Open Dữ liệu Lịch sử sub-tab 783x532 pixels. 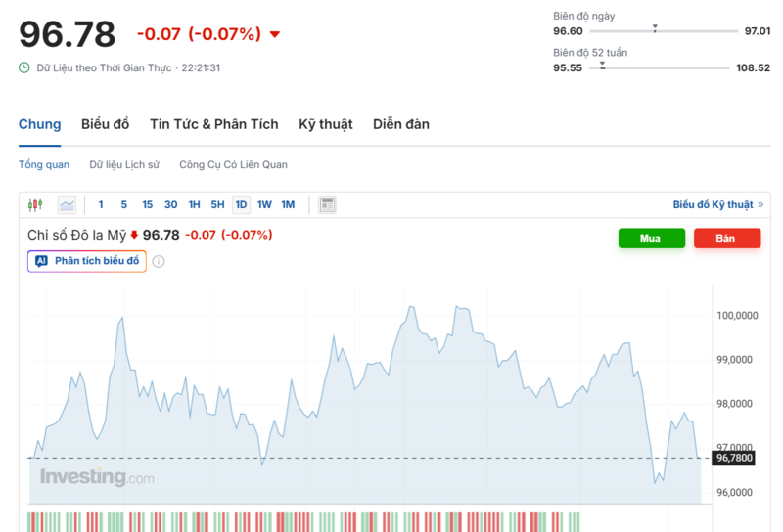point(124,165)
